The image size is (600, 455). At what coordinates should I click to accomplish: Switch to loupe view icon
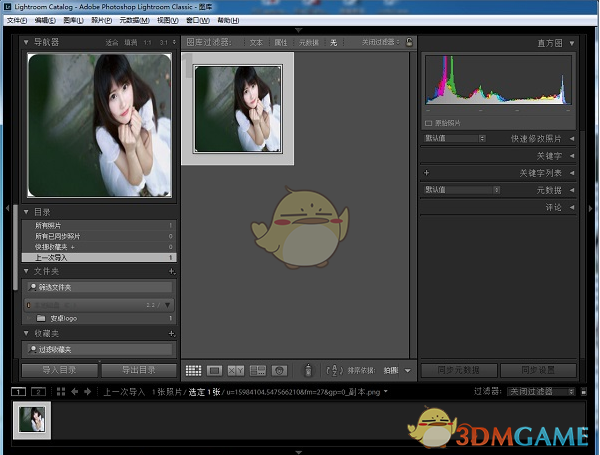(214, 371)
